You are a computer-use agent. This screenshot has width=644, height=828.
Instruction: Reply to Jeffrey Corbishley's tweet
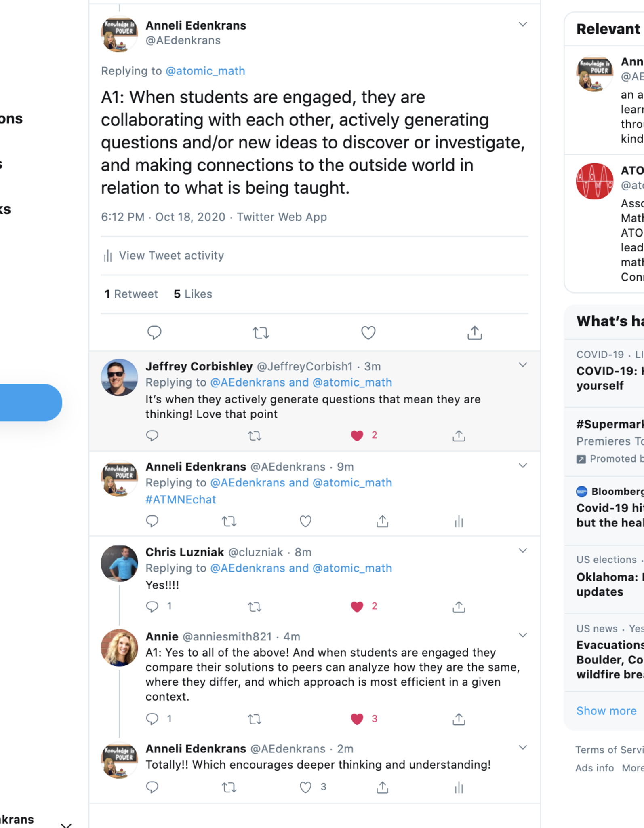click(x=152, y=435)
